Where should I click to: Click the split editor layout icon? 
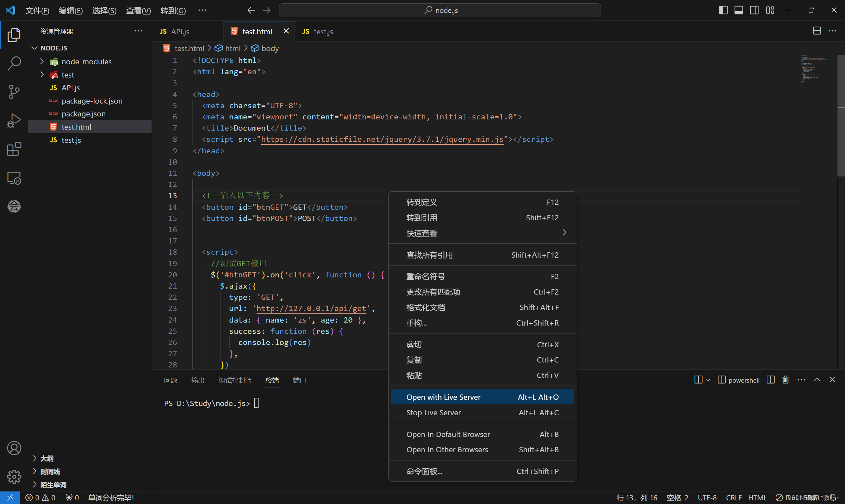click(817, 31)
